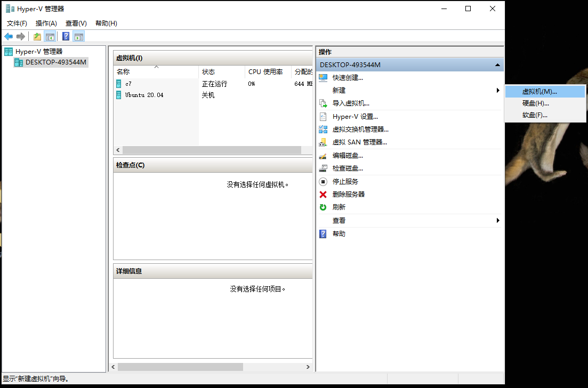Click the c7 virtual machine icon
The width and height of the screenshot is (588, 388).
[x=119, y=84]
